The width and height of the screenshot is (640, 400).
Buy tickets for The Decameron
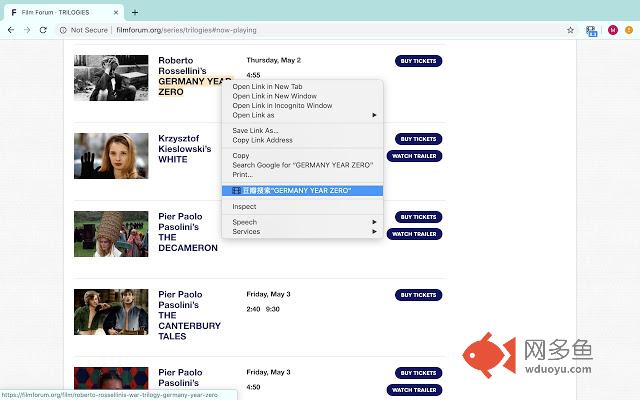(418, 217)
